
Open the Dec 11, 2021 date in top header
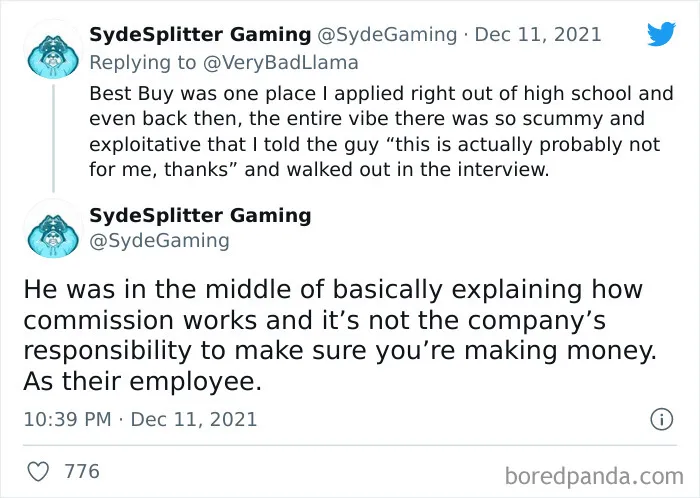point(538,35)
